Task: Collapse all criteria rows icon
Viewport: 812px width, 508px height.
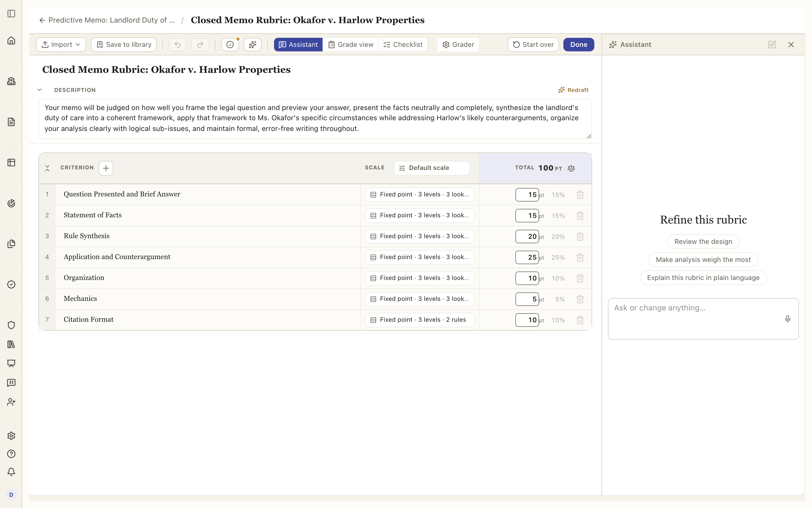Action: [47, 168]
